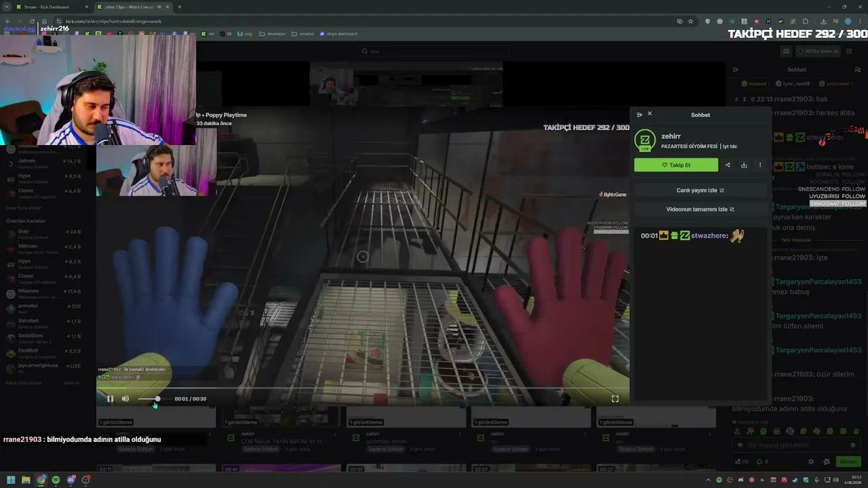
Task: Open Mithrain channel in sidebar
Action: point(43,249)
